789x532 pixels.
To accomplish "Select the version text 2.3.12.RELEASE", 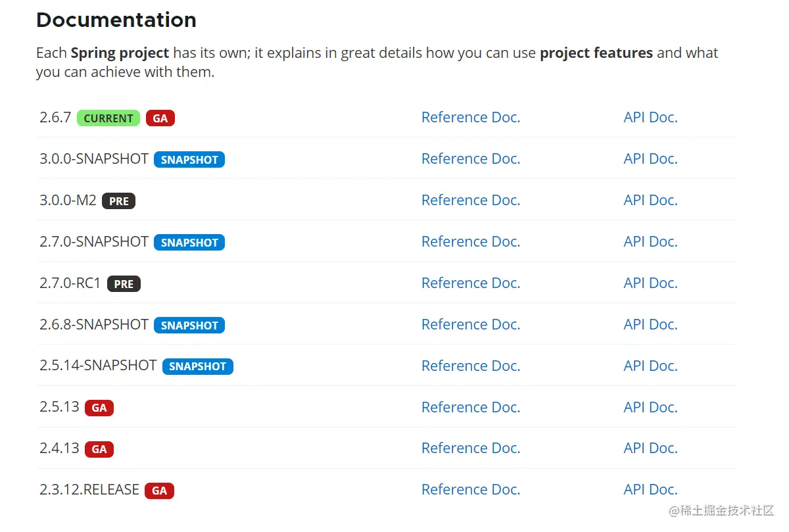I will [x=89, y=490].
